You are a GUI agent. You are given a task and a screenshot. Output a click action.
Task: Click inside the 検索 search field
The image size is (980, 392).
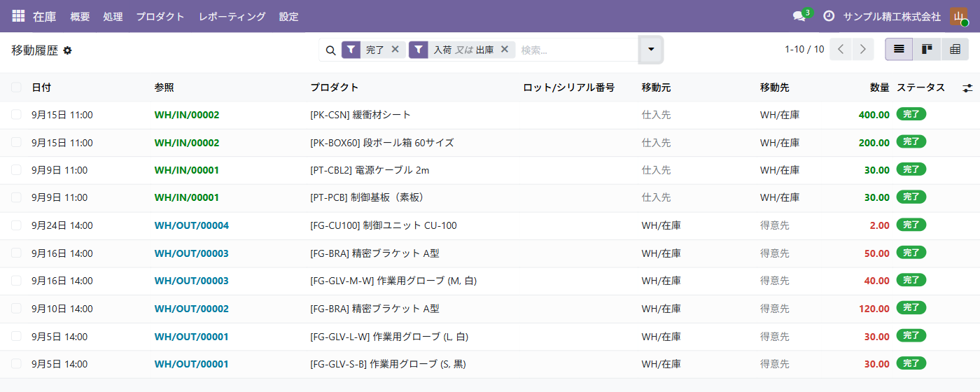(577, 50)
